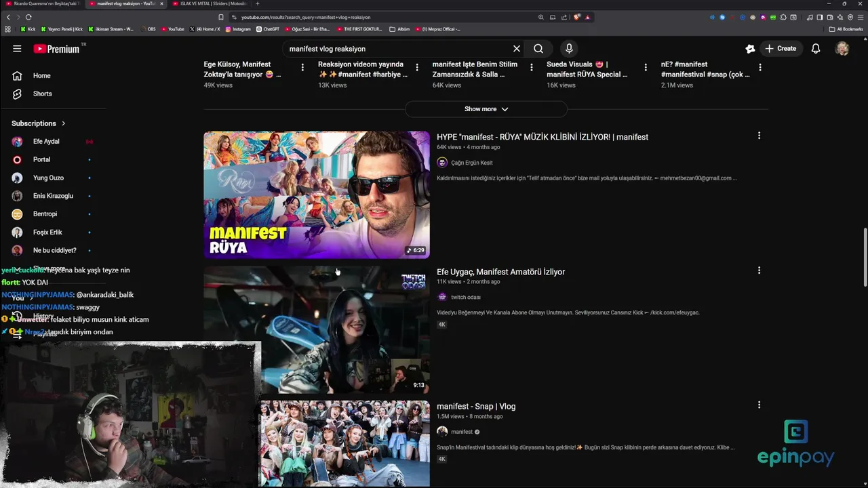Open OBS bookmark
The height and width of the screenshot is (488, 868).
coord(148,29)
